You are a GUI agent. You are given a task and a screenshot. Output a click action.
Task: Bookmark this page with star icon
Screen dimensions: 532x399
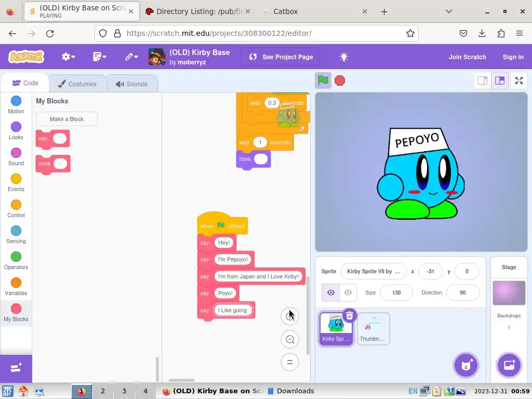pos(410,33)
